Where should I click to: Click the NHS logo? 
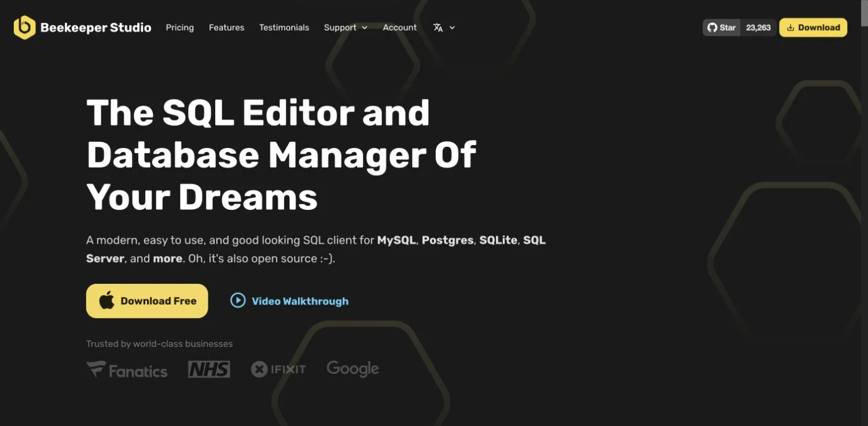point(209,369)
